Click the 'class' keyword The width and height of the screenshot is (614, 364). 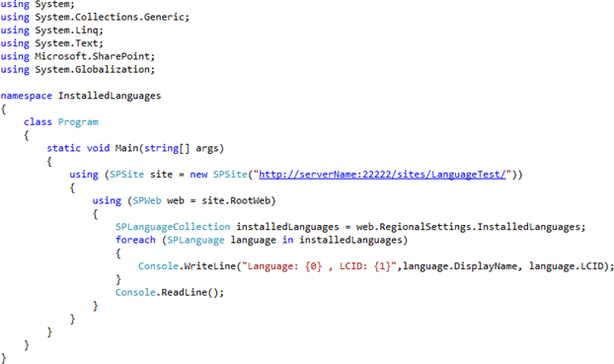38,122
